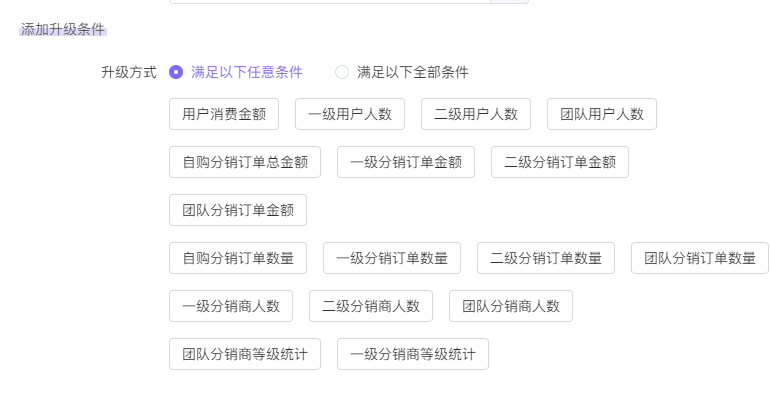Select the 一级分销商等级统计 condition
The image size is (770, 409).
click(413, 354)
